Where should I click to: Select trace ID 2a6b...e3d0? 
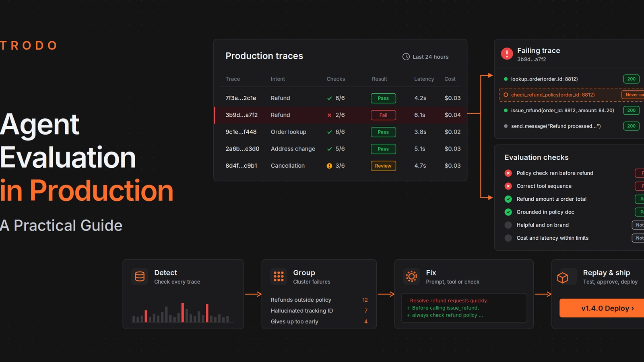tap(242, 149)
